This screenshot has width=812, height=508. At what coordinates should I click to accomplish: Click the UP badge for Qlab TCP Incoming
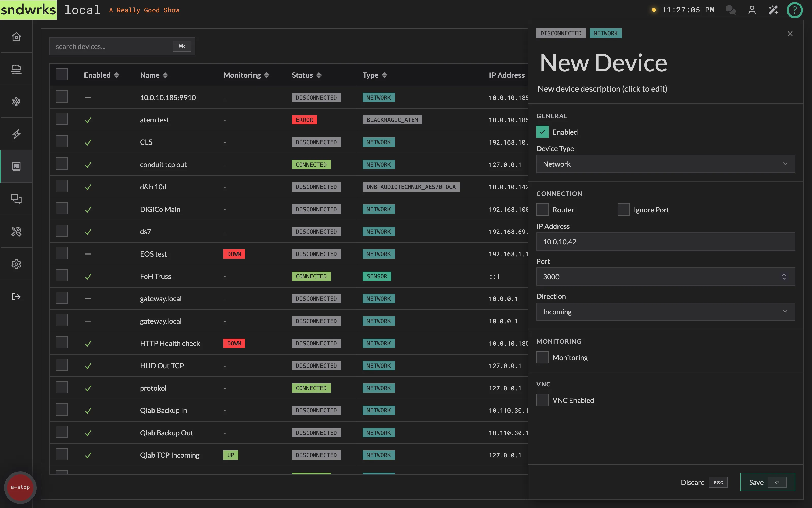pos(230,455)
